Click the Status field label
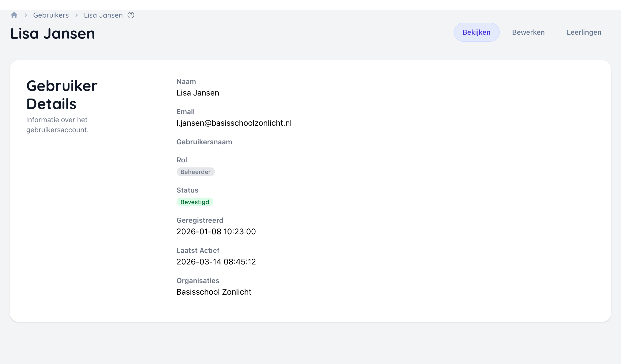Screen dimensions: 621x364 pyautogui.click(x=187, y=190)
